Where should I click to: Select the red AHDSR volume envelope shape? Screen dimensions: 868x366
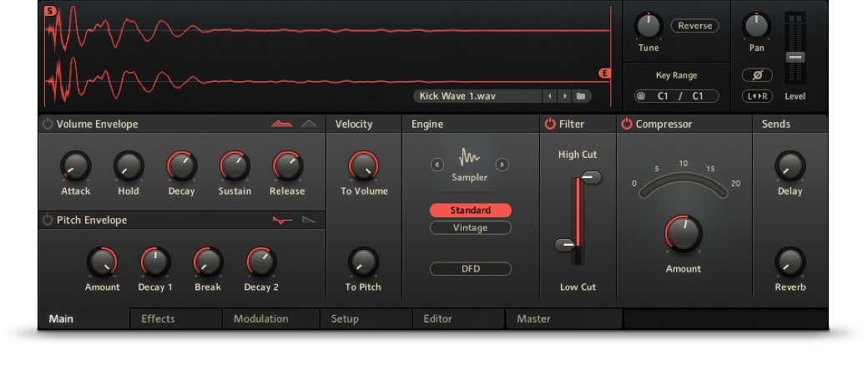(x=282, y=125)
